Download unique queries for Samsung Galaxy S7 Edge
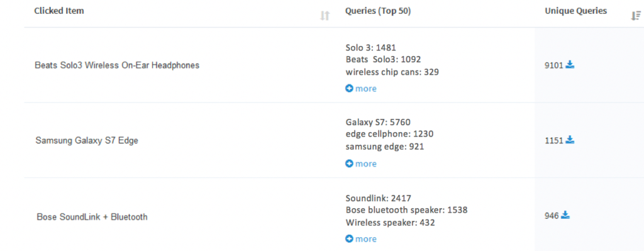Viewport: 644px width, 251px height. tap(570, 140)
